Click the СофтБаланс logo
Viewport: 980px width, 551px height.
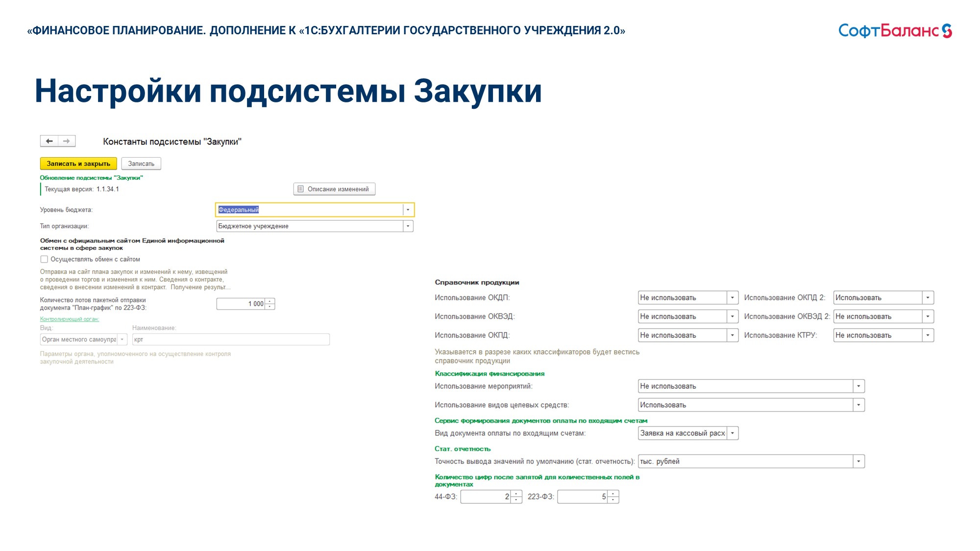tap(895, 31)
